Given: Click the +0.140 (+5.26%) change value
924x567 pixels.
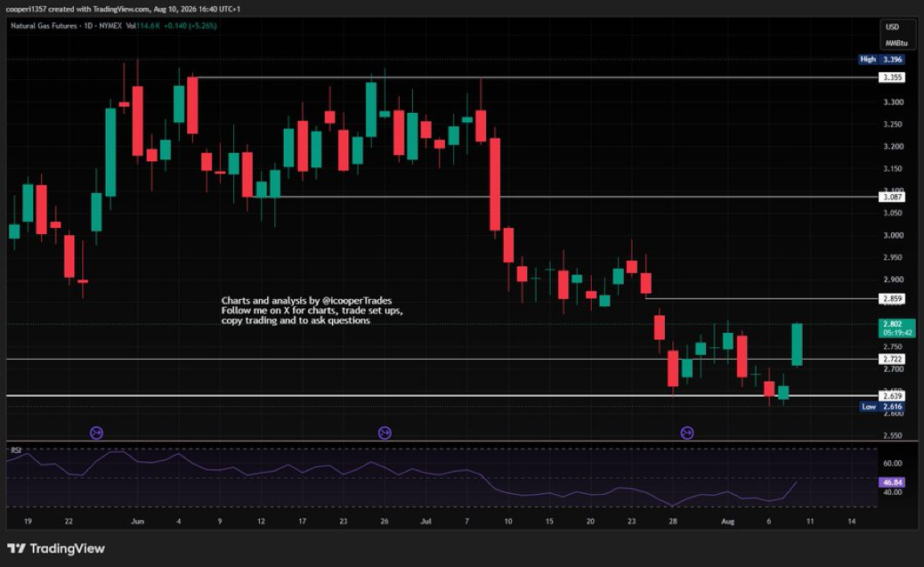Looking at the screenshot, I should (190, 26).
